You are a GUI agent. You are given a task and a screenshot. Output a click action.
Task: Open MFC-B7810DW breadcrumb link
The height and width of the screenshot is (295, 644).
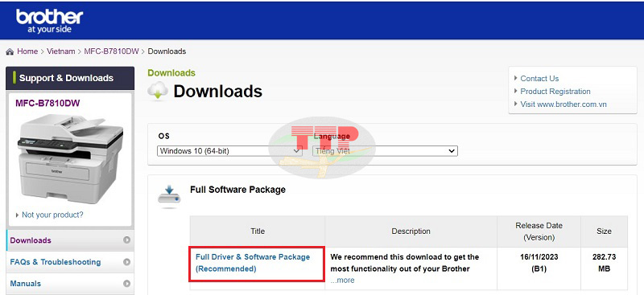click(111, 51)
